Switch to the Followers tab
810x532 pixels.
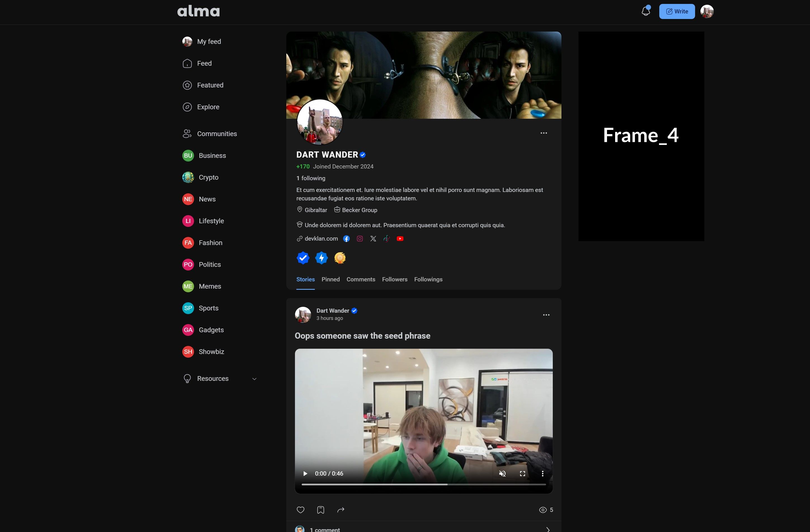[395, 279]
